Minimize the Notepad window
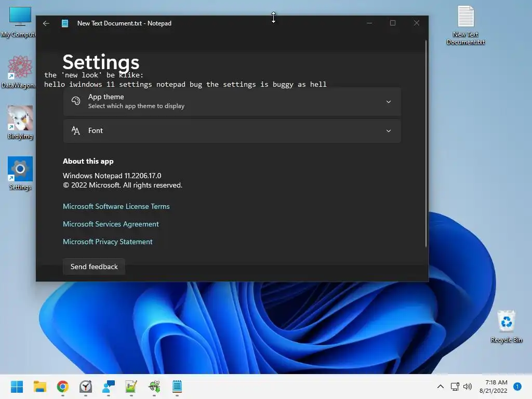 [369, 23]
